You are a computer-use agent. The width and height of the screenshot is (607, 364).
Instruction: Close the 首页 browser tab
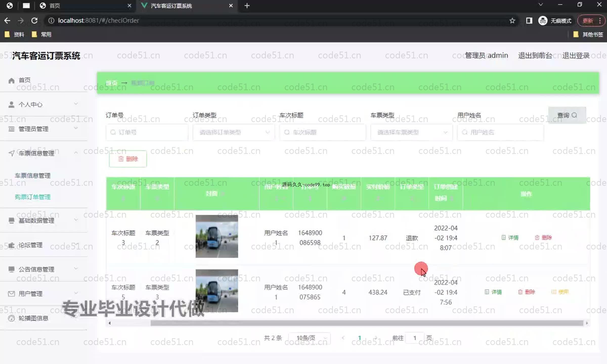[x=129, y=6]
